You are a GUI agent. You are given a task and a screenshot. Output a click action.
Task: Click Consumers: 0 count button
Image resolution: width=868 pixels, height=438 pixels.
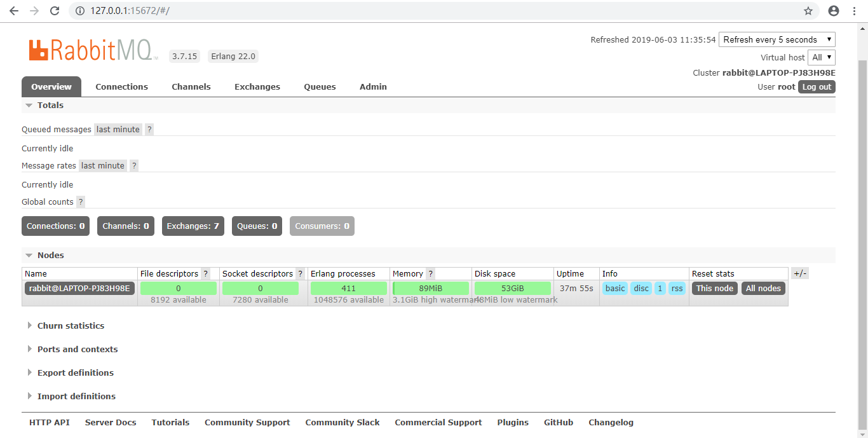point(322,226)
